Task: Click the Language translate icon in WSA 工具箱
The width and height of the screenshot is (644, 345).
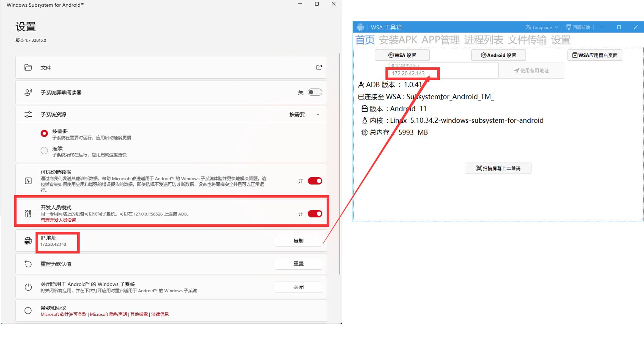Action: pos(528,27)
